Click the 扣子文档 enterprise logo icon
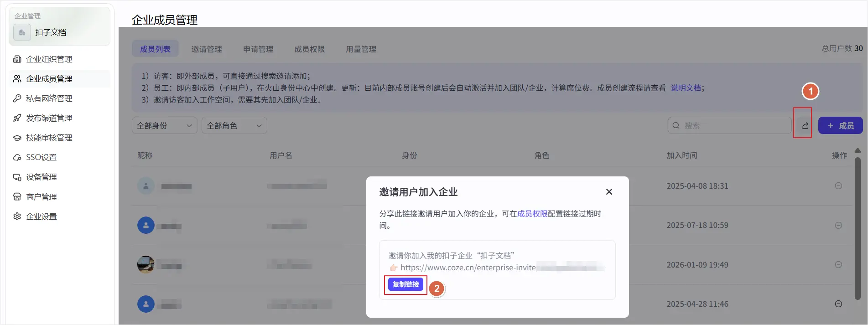 [22, 32]
